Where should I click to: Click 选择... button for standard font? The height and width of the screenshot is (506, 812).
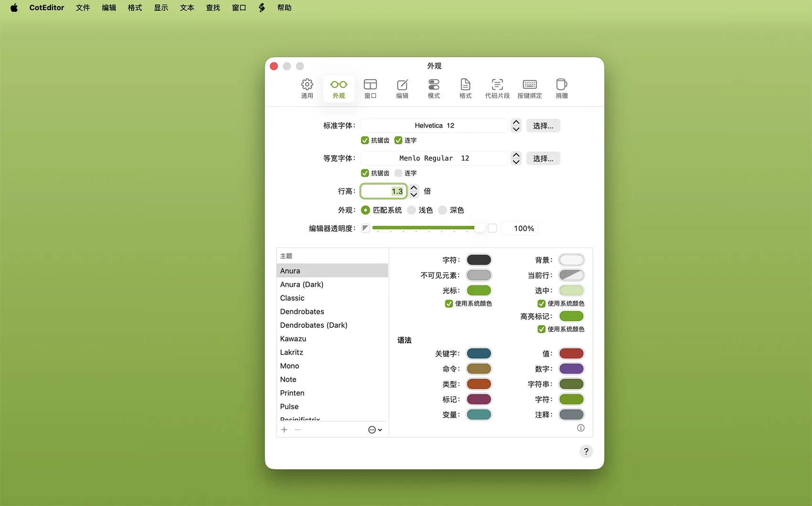point(543,126)
